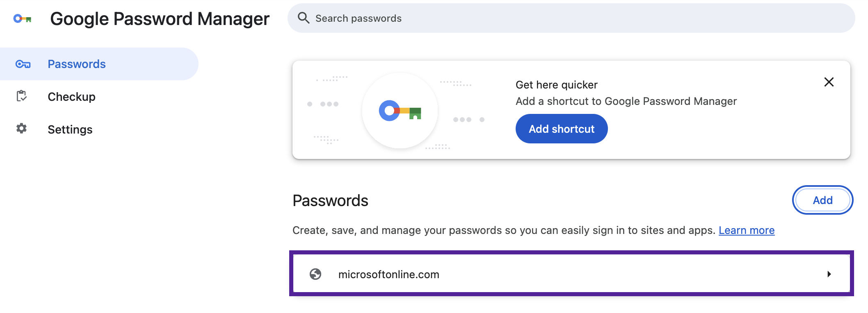Click the key icon beside Passwords
Viewport: 868px width, 313px height.
[23, 64]
